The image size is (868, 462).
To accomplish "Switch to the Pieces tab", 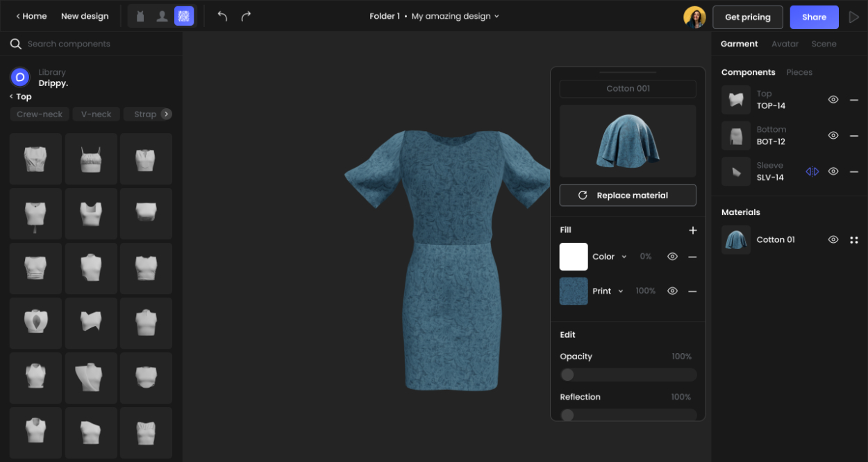I will (799, 72).
